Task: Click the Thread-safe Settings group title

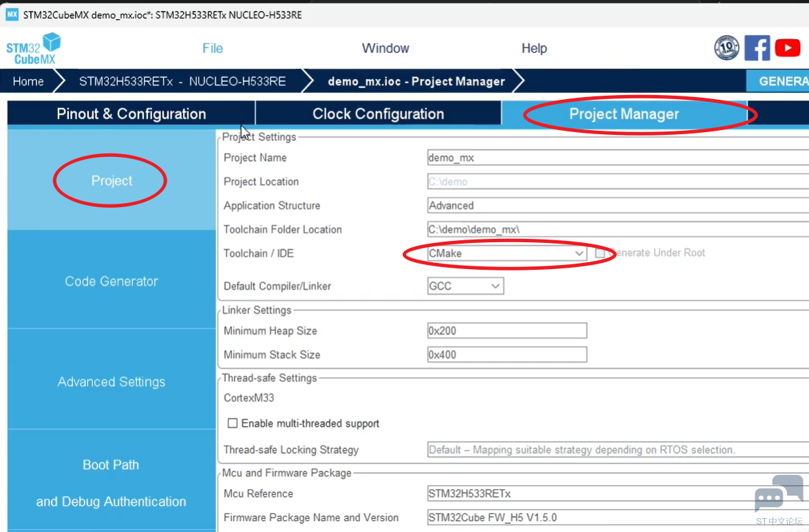Action: (x=269, y=378)
